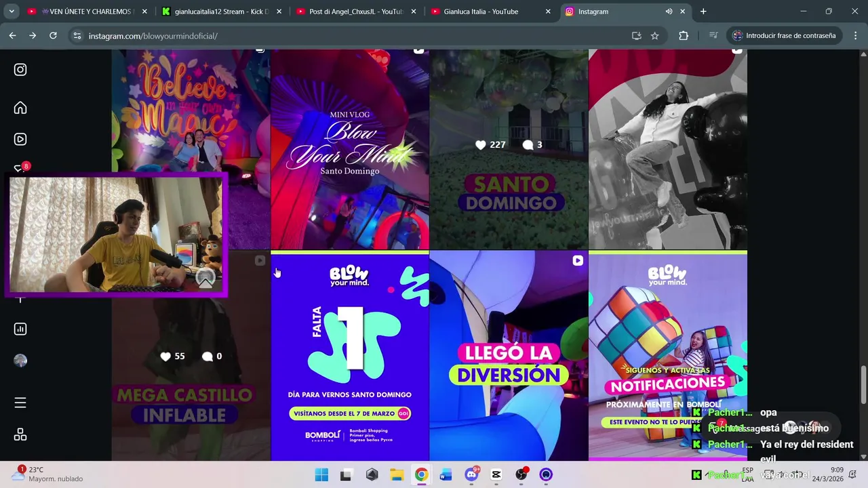Image resolution: width=868 pixels, height=488 pixels.
Task: Open Word from the taskbar
Action: 446,474
